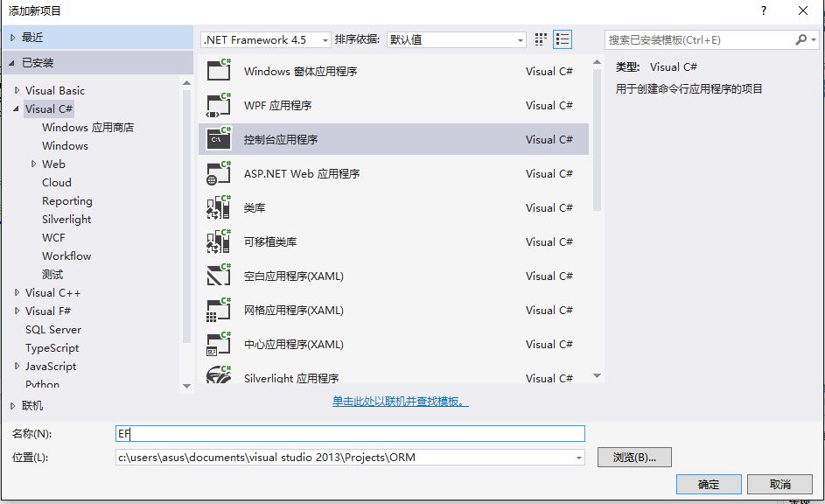Expand the Visual F# tree node

point(17,311)
